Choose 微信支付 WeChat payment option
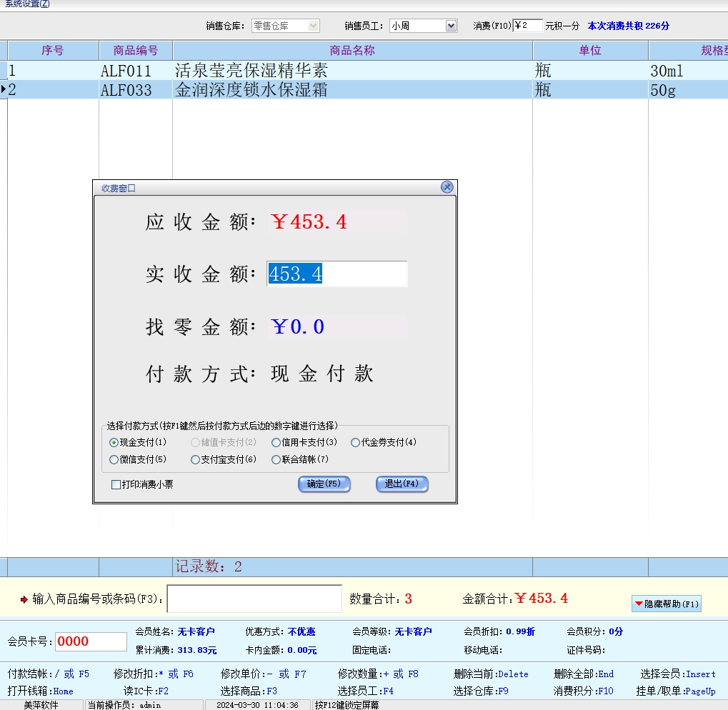The width and height of the screenshot is (728, 710). pyautogui.click(x=114, y=460)
